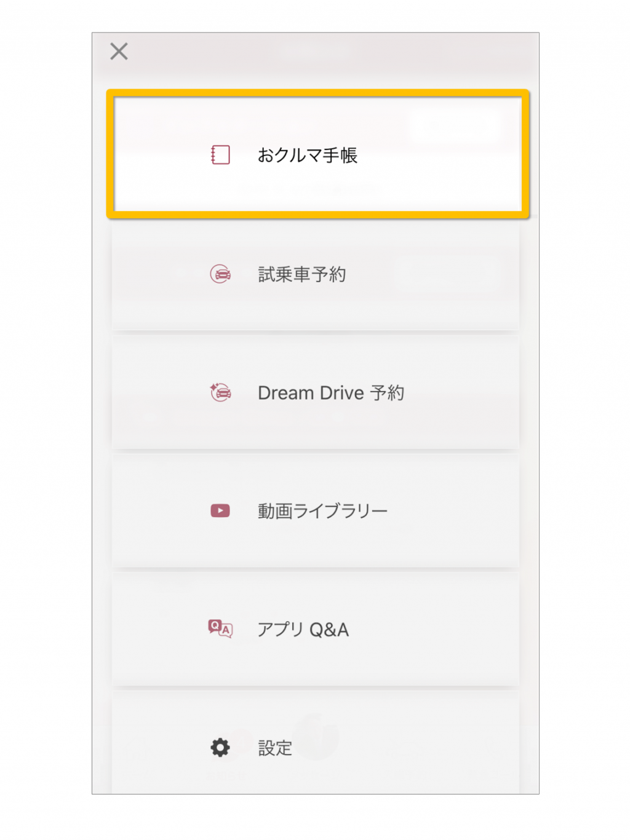Viewport: 630px width, 840px height.
Task: Tap the アプリ Q&A card background
Action: (x=315, y=629)
